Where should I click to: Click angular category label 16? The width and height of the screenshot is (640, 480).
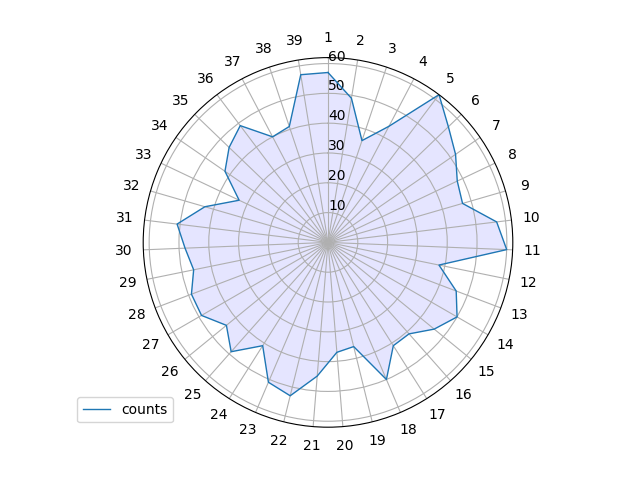tap(463, 394)
